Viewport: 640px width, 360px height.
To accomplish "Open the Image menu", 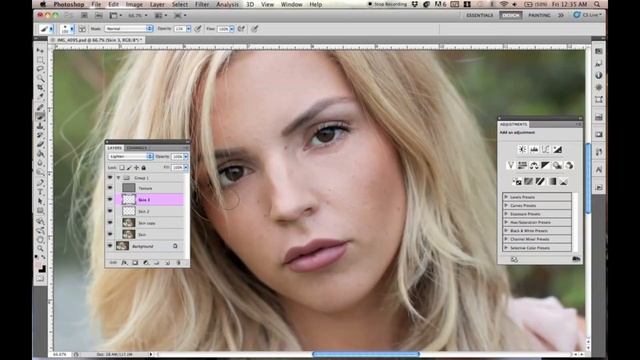I will [x=134, y=4].
